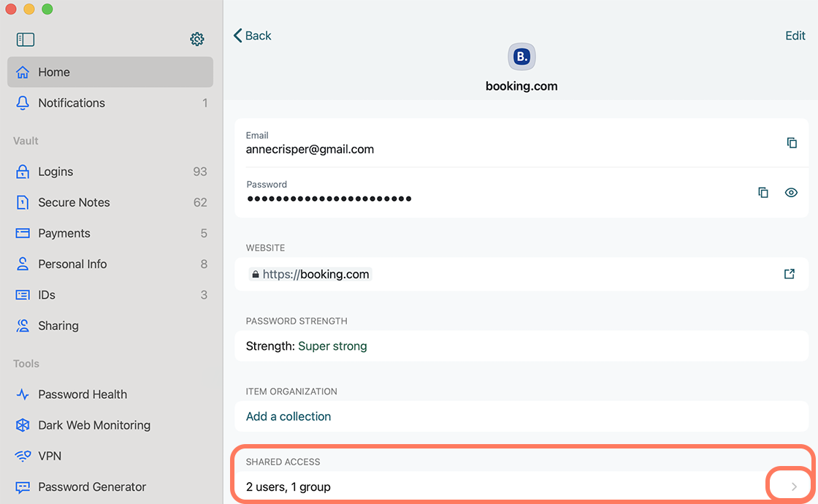818x504 pixels.
Task: Click the Logins padlock icon
Action: click(23, 171)
